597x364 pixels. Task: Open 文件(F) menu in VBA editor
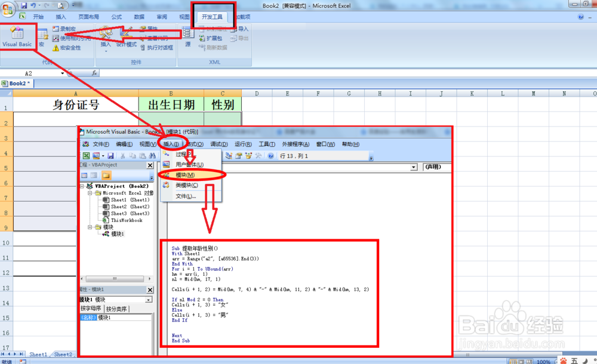click(x=101, y=144)
